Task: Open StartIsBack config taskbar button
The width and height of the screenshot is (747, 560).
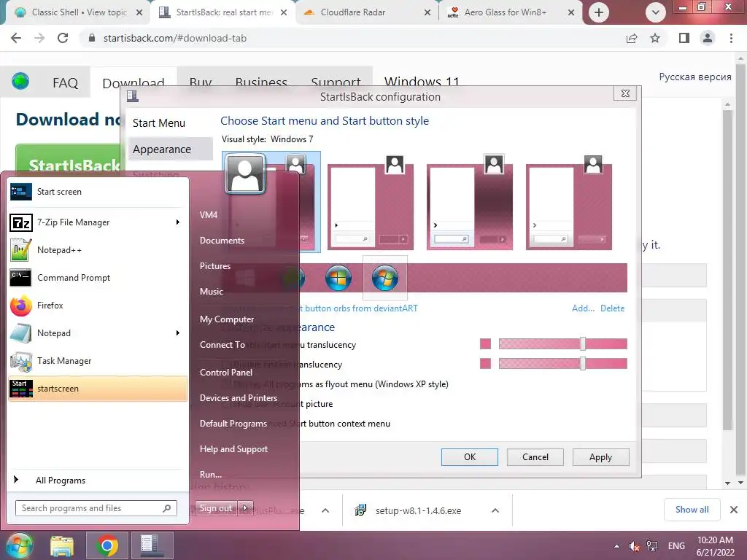Action: [152, 545]
